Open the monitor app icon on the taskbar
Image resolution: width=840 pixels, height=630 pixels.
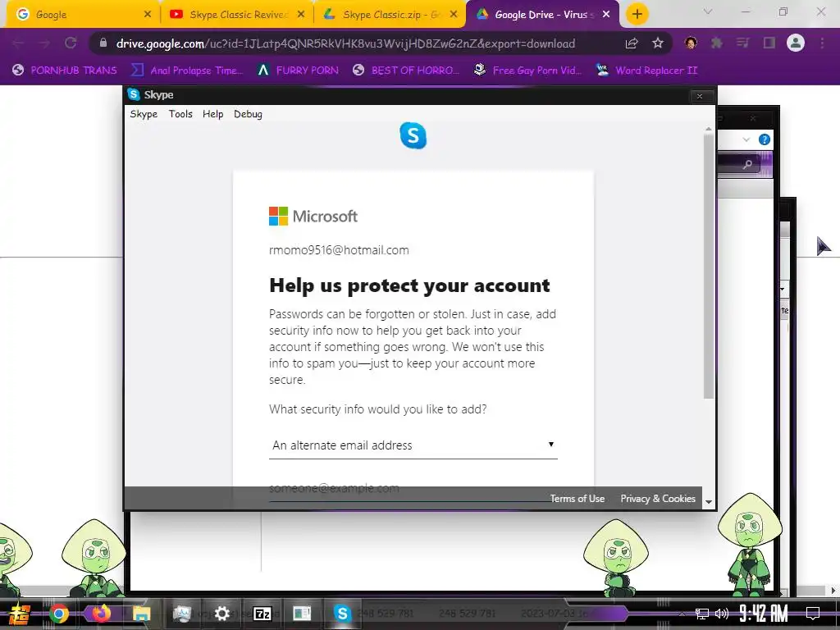181,614
